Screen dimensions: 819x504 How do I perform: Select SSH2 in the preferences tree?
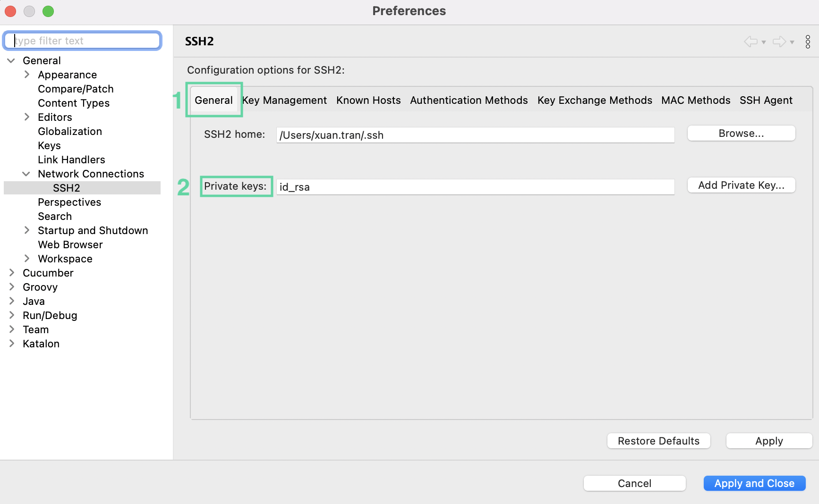click(x=66, y=188)
